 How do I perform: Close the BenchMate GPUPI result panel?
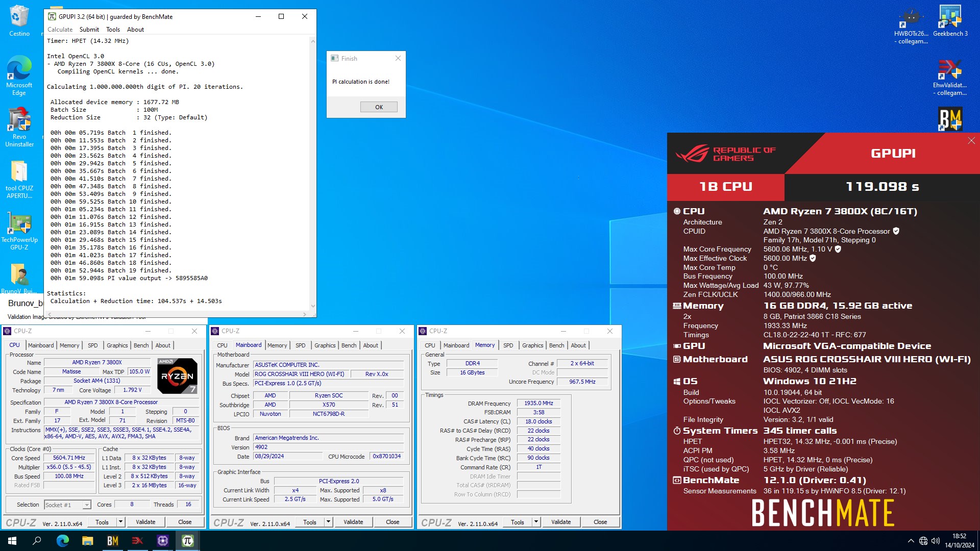tap(971, 141)
